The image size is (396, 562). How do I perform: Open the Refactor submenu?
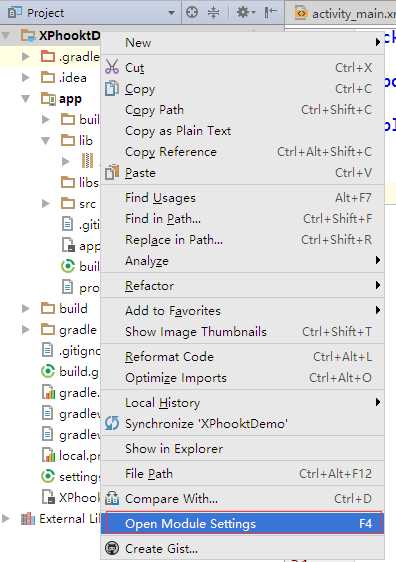tap(243, 286)
